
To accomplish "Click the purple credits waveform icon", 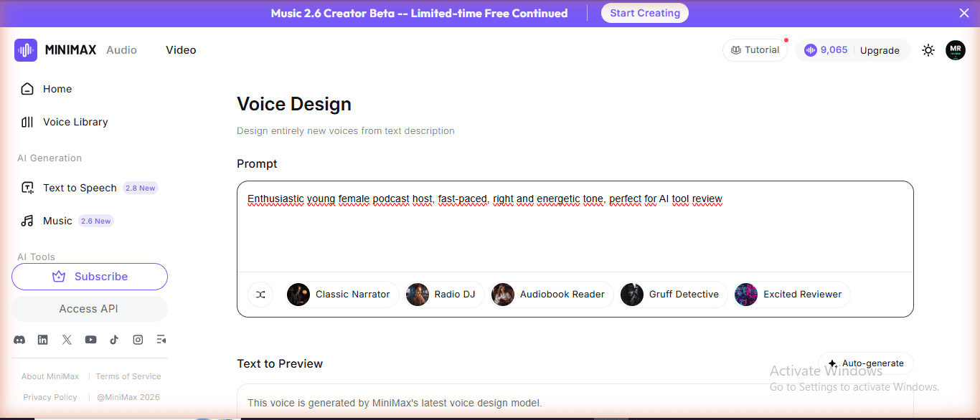I will pyautogui.click(x=811, y=50).
